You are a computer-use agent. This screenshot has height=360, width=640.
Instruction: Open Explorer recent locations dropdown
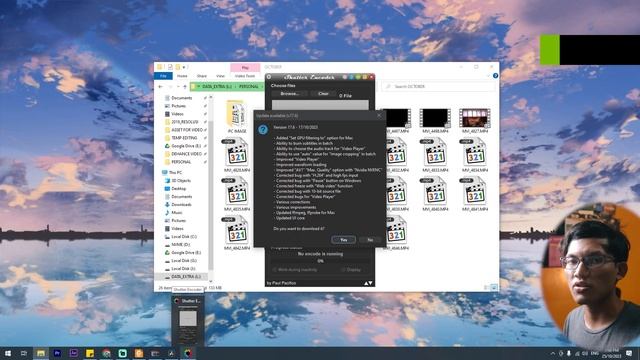pyautogui.click(x=178, y=87)
